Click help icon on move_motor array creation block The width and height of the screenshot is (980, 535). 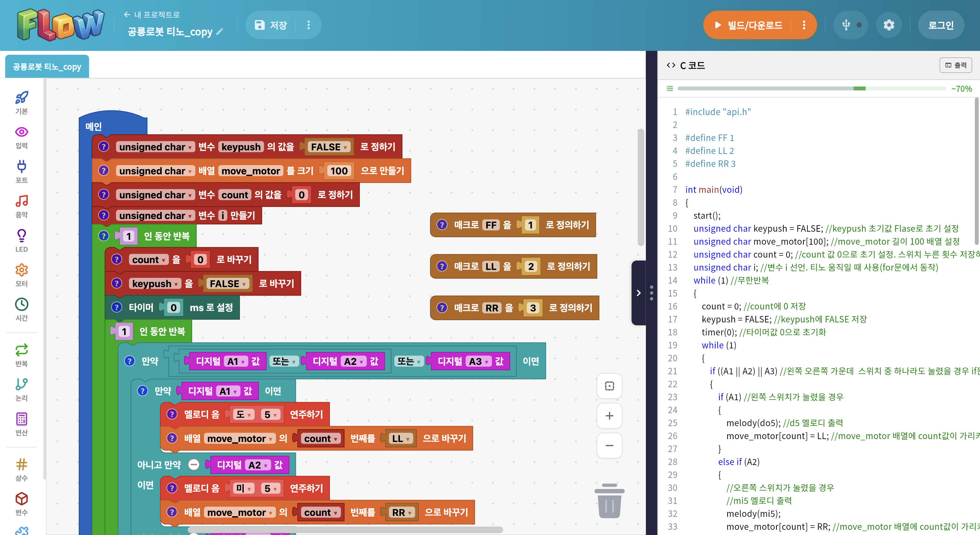point(104,170)
